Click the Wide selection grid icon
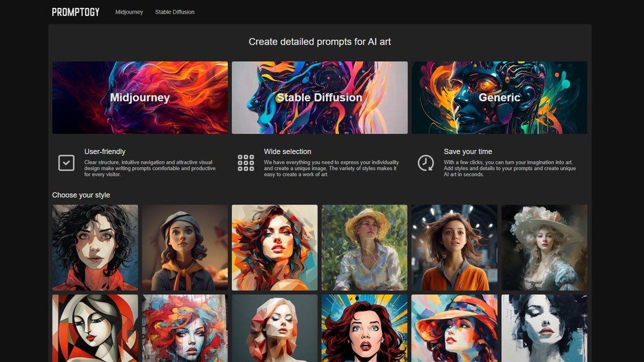 (x=245, y=163)
